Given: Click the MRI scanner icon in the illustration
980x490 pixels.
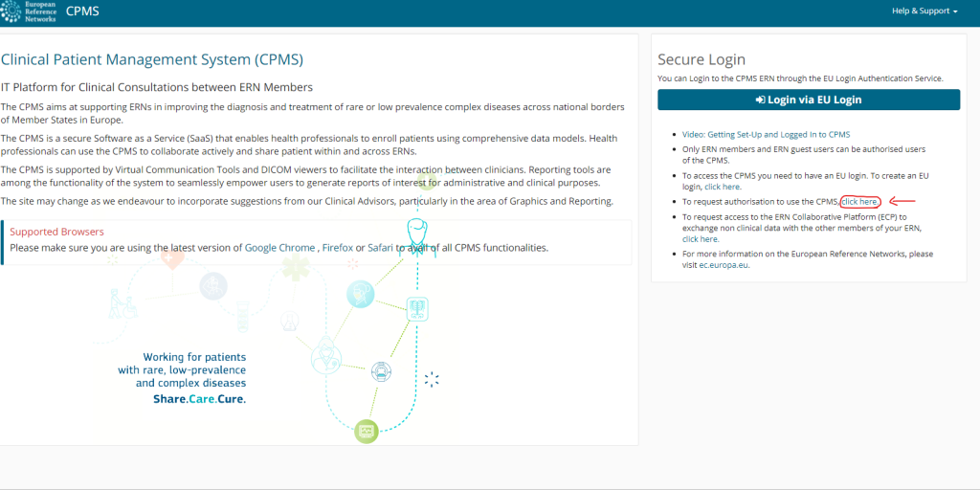Looking at the screenshot, I should (381, 372).
